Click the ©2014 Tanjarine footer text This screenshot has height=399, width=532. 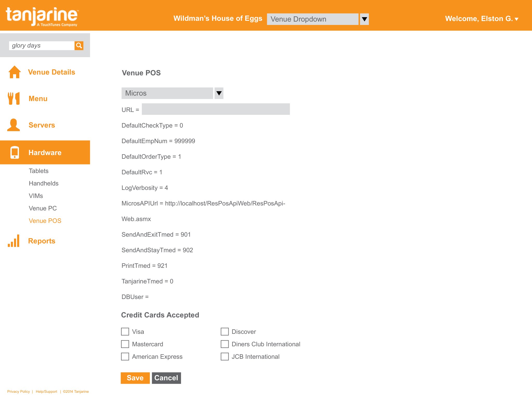76,391
